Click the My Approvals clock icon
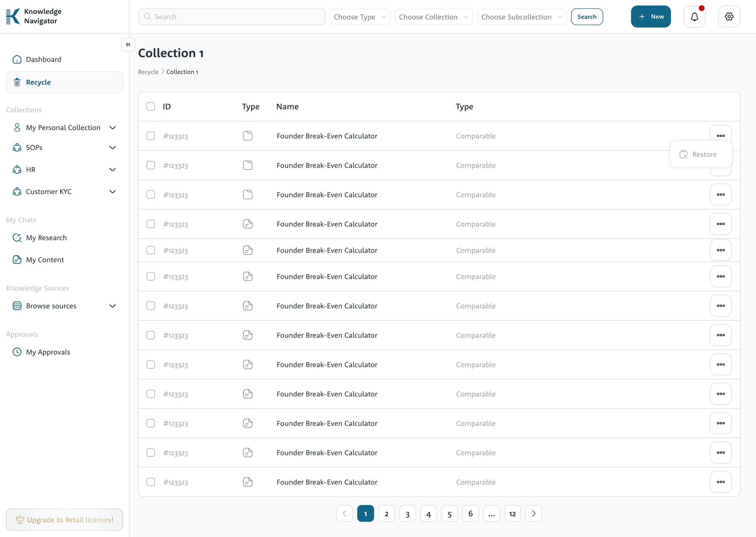Viewport: 756px width, 537px height. pos(17,352)
